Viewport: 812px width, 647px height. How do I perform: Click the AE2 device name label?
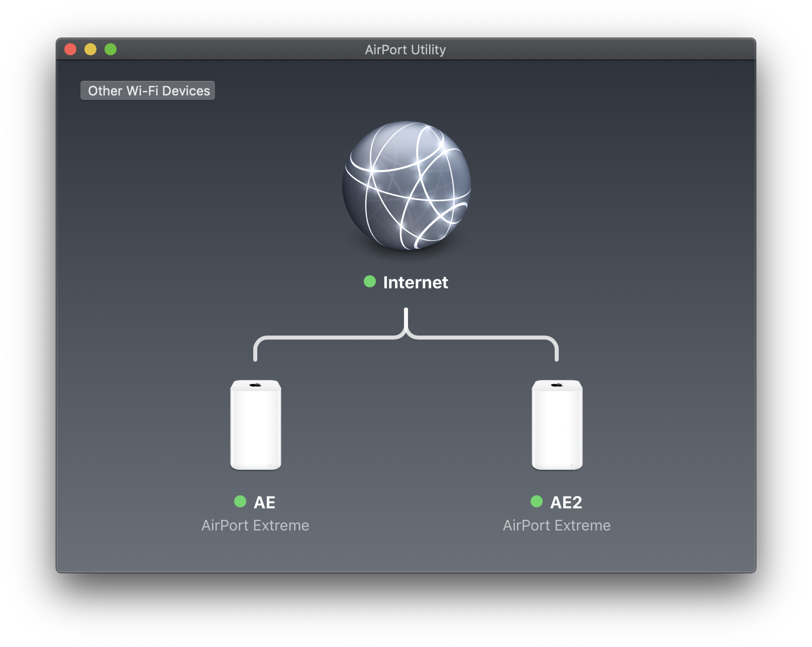pos(566,502)
